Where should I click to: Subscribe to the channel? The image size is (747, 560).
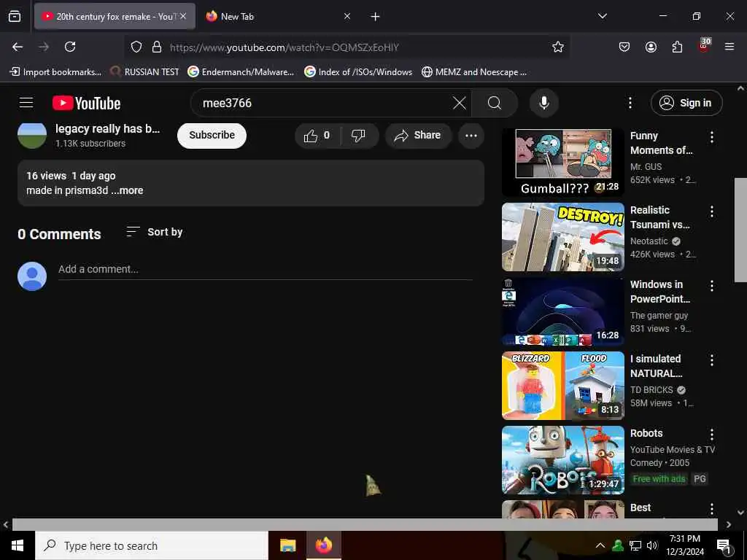click(212, 136)
